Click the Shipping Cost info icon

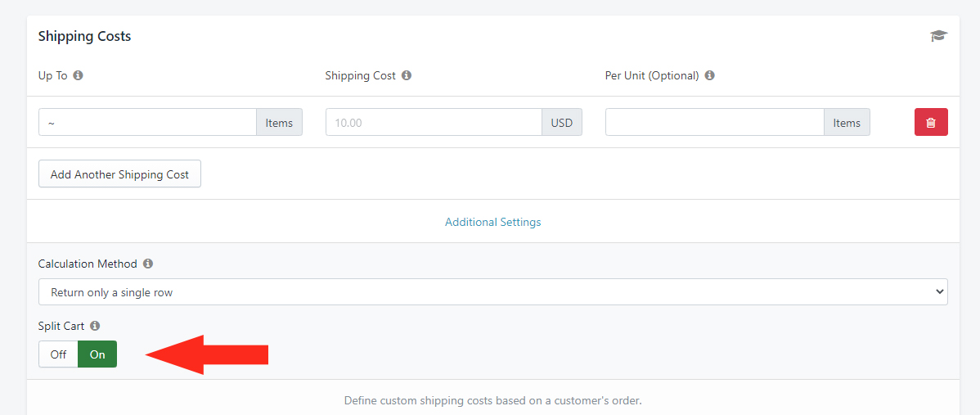tap(407, 75)
